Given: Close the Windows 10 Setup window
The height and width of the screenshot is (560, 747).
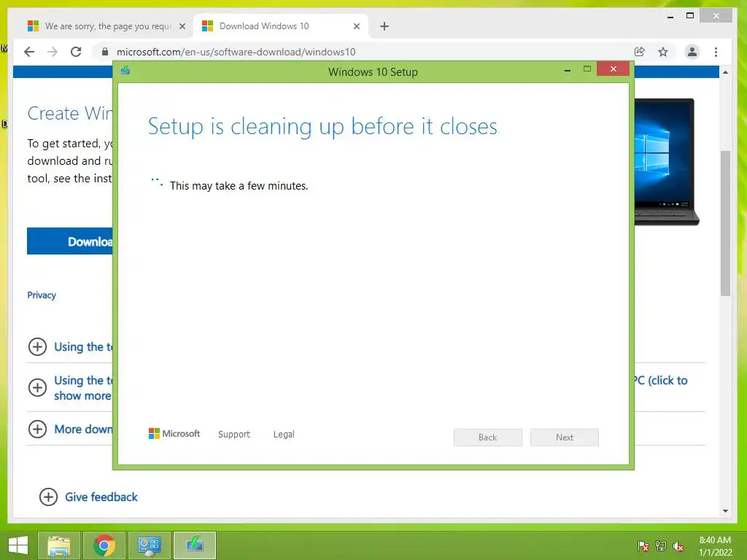Looking at the screenshot, I should [613, 69].
